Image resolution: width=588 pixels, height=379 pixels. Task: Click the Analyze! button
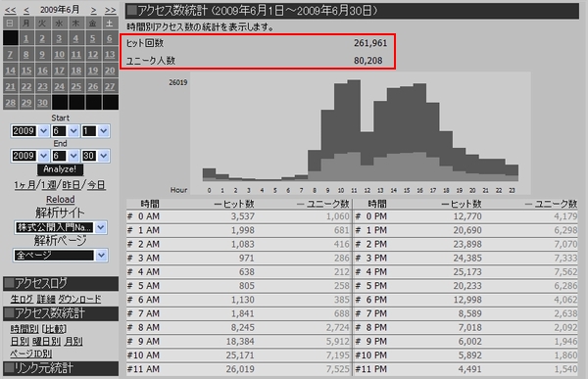click(60, 169)
